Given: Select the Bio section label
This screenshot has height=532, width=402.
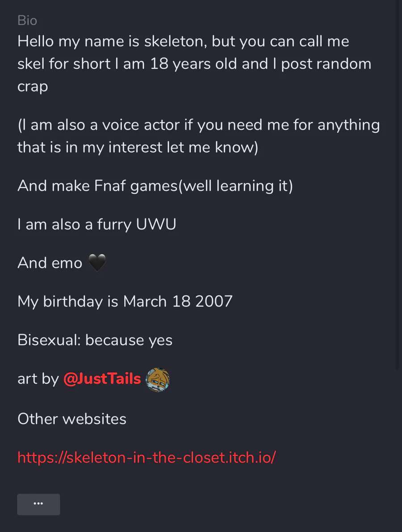Looking at the screenshot, I should tap(27, 21).
